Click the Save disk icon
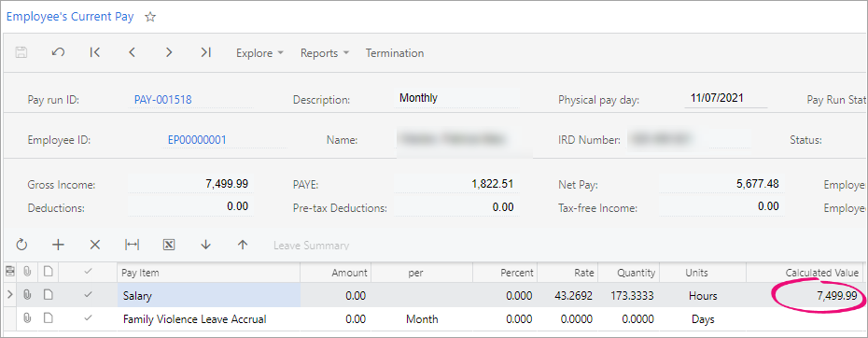 (21, 52)
